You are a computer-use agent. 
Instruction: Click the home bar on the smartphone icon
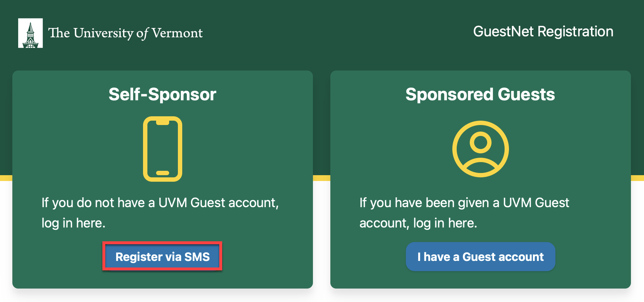tap(163, 173)
